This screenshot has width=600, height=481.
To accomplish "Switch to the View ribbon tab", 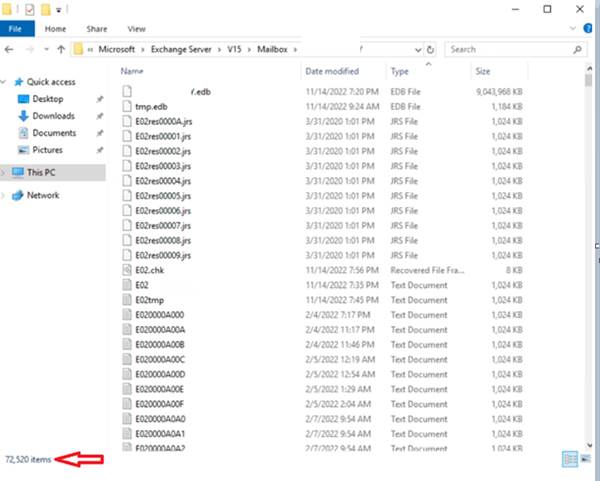I will pos(136,29).
